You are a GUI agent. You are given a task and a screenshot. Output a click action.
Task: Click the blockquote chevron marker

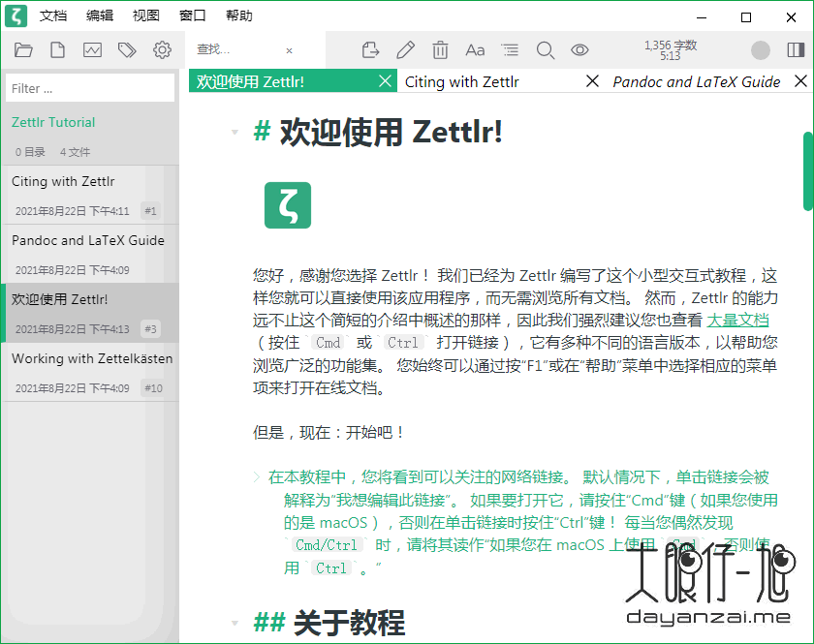[257, 476]
